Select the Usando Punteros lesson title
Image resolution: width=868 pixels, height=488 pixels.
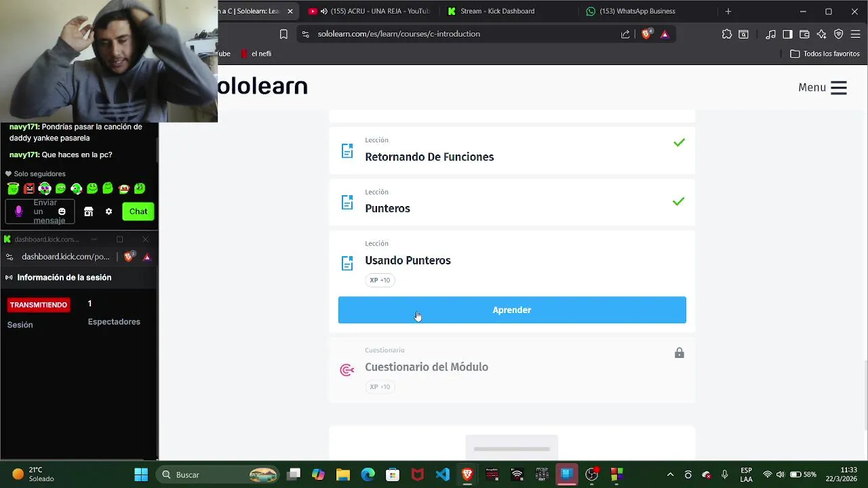[x=408, y=260]
